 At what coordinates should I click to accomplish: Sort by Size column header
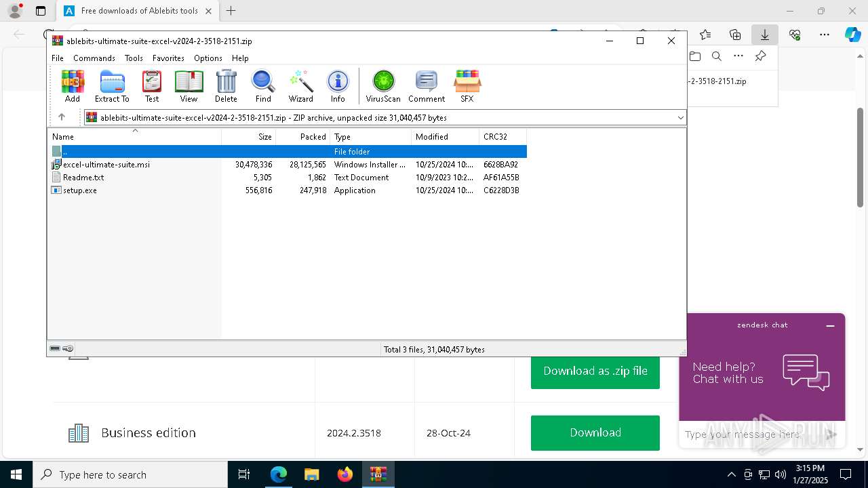tap(249, 137)
